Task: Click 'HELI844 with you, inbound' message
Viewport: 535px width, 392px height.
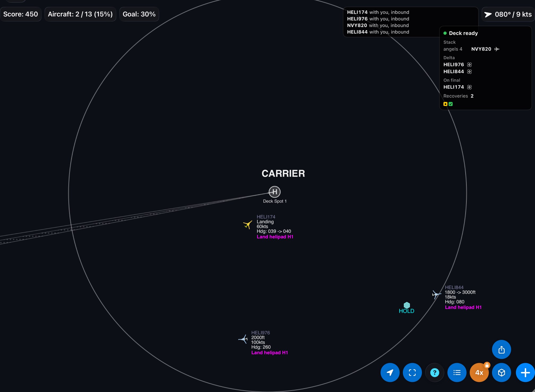Action: [x=378, y=32]
